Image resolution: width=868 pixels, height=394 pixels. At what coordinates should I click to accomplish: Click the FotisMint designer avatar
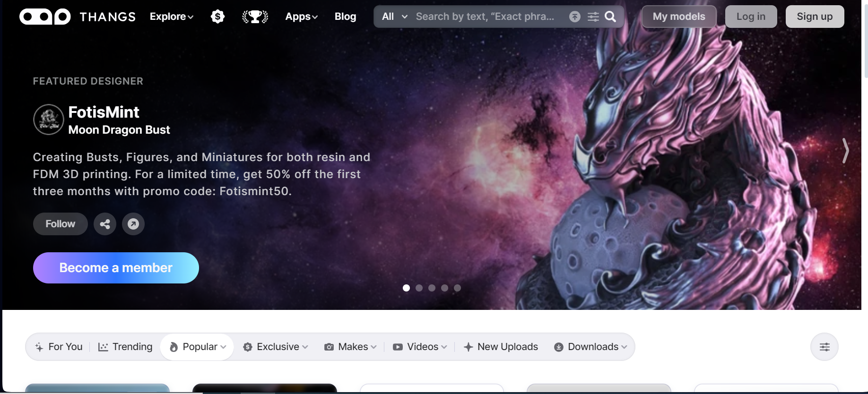(x=49, y=120)
